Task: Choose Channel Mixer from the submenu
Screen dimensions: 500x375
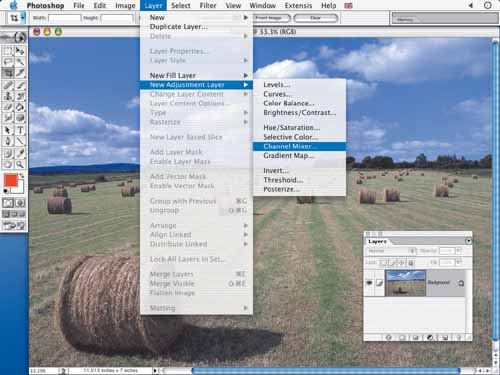Action: pos(299,146)
